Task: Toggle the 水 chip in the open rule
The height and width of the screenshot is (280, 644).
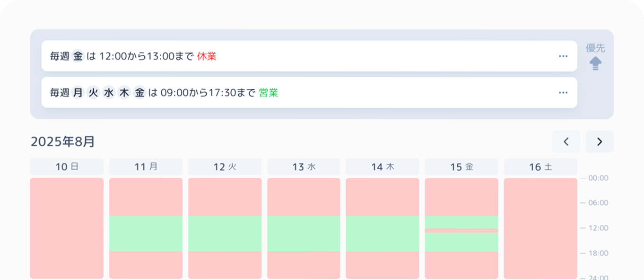Action: pyautogui.click(x=109, y=93)
